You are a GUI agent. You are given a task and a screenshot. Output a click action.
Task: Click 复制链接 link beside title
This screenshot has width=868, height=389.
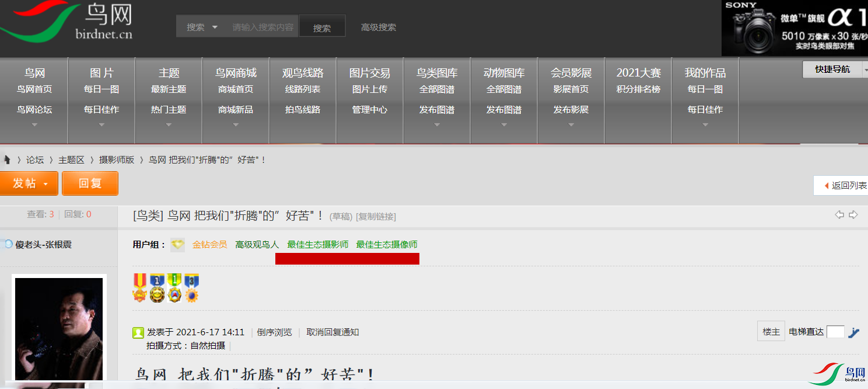[x=376, y=217]
